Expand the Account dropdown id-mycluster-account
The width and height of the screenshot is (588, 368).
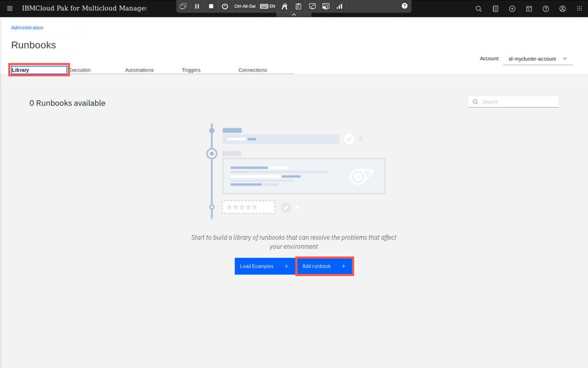point(538,59)
